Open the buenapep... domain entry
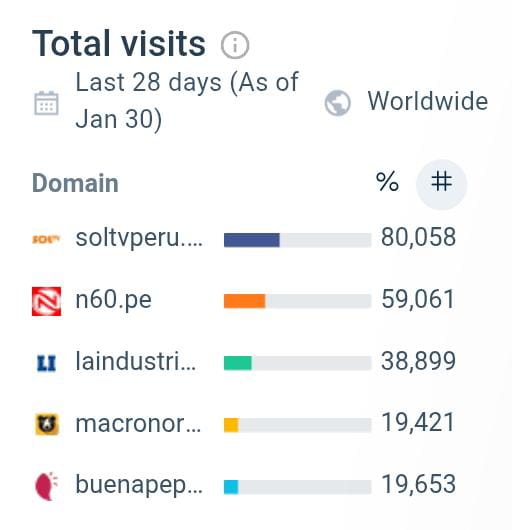The image size is (512, 530). pos(139,485)
